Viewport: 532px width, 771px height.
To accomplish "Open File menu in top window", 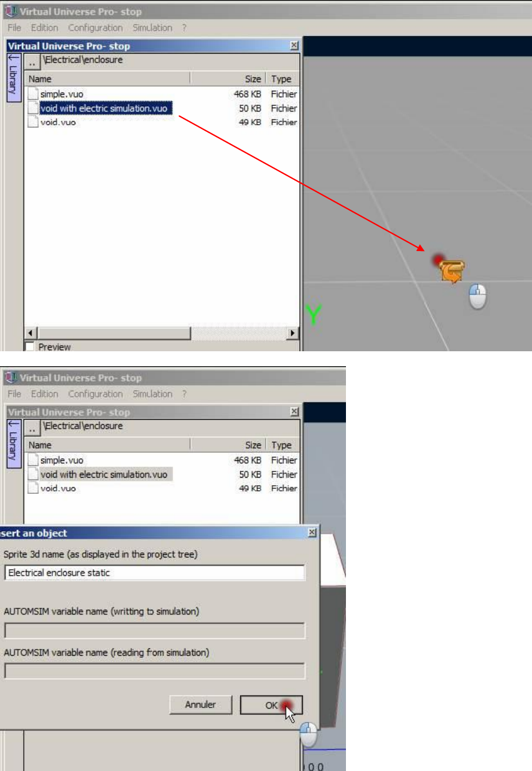I will (15, 28).
